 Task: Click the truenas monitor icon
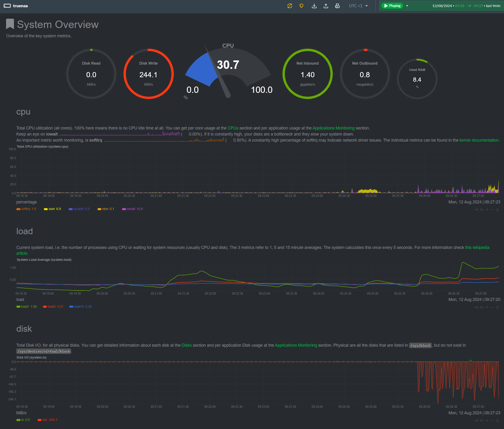[7, 6]
